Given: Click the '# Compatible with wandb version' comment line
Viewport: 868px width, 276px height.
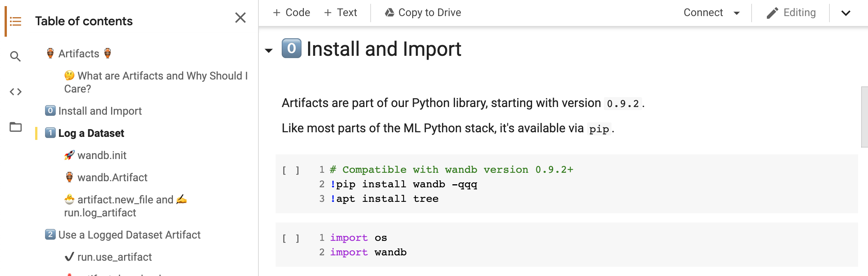Looking at the screenshot, I should 452,170.
